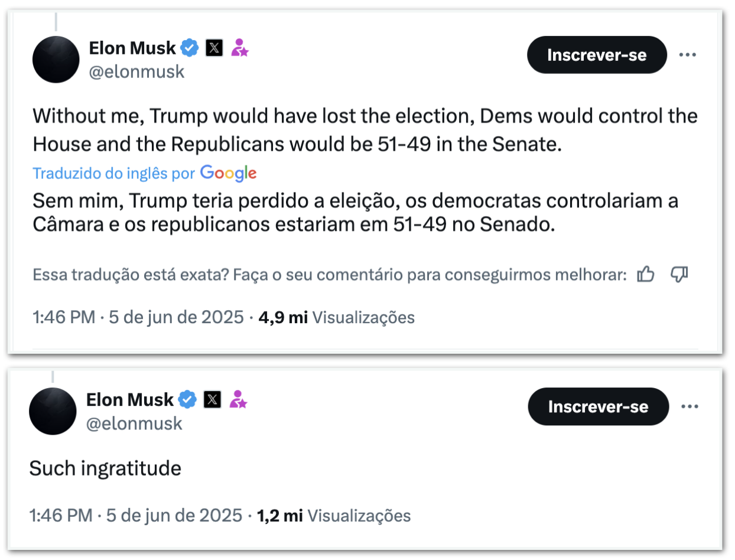Click the thumbs down translation feedback icon
The height and width of the screenshot is (560, 735).
[x=680, y=274]
